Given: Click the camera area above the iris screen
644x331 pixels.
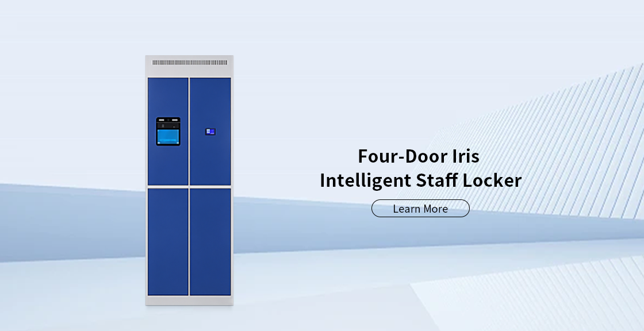Looking at the screenshot, I should click(x=169, y=121).
